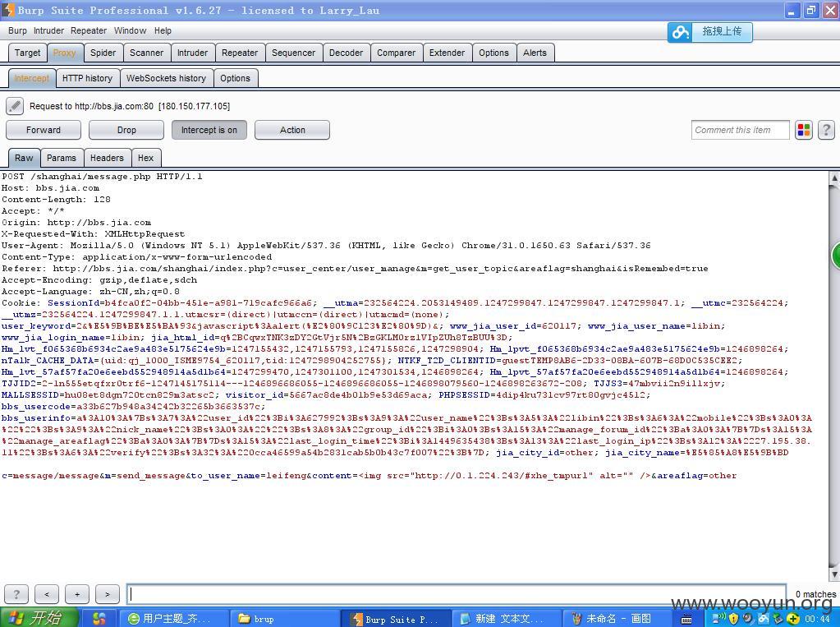Select the Raw request view tab
The image size is (840, 627).
click(x=24, y=158)
